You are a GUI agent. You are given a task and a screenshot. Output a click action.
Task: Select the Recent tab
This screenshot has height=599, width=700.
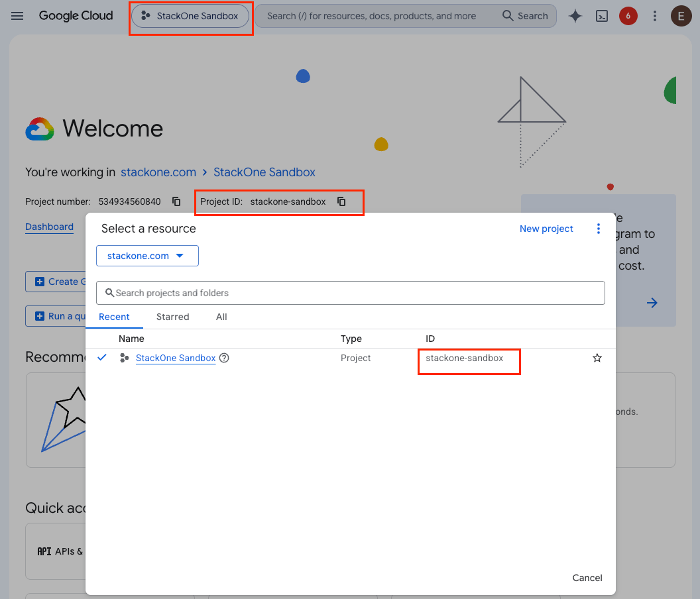[114, 317]
